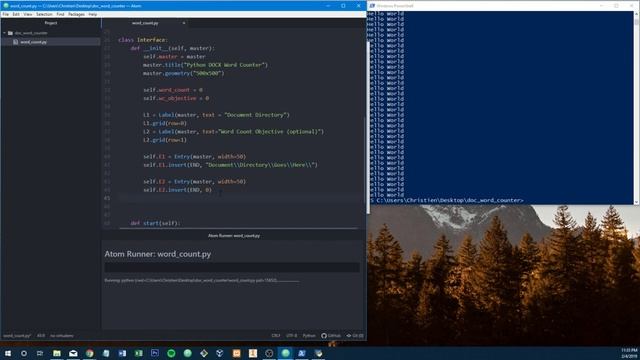Click the Atom Runner input bar
Screen dimensions: 640x360
(232, 267)
